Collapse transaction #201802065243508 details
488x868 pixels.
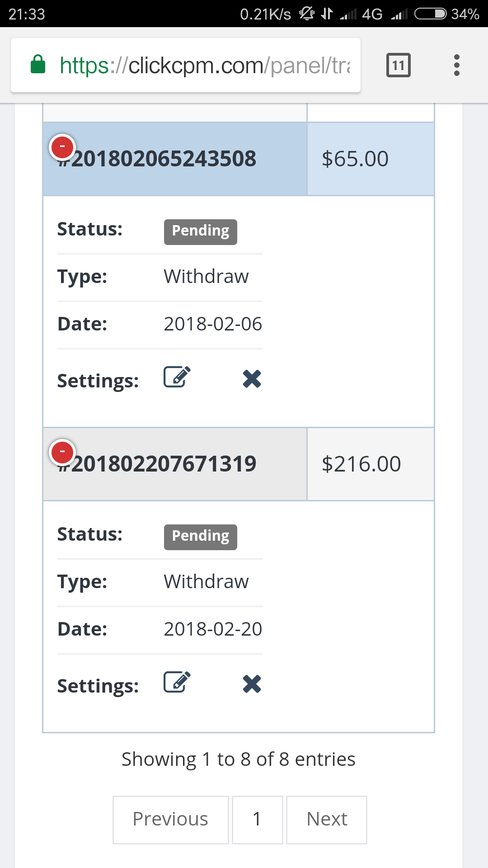[x=62, y=146]
